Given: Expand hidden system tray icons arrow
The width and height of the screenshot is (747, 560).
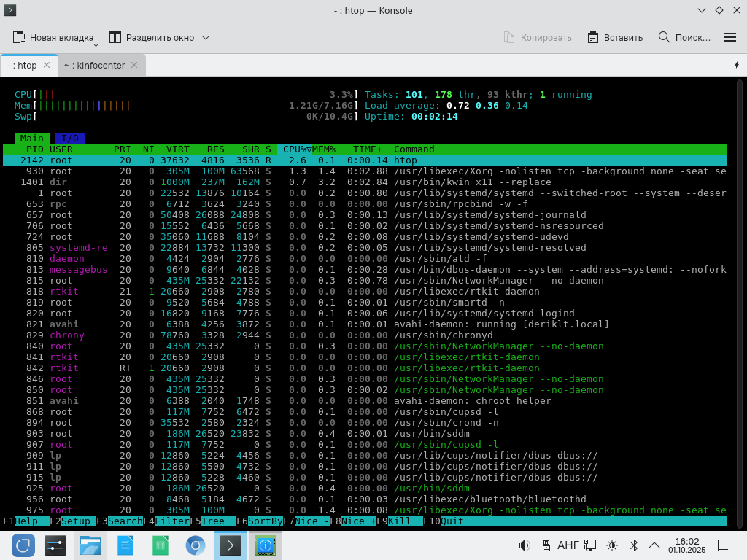Looking at the screenshot, I should pos(655,545).
